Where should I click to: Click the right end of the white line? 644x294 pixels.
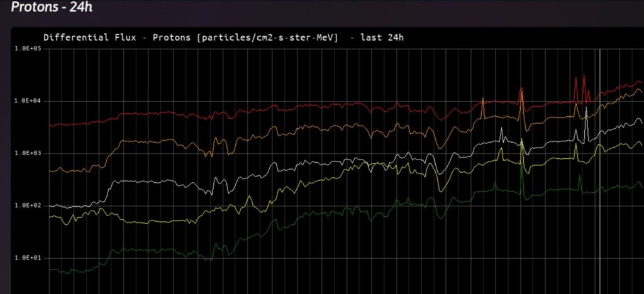pos(641,120)
